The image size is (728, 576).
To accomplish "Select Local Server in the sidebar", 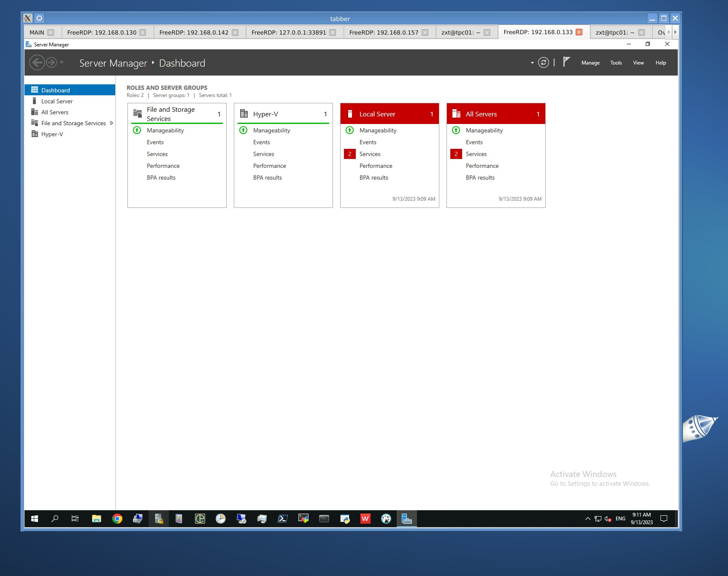I will click(x=70, y=101).
